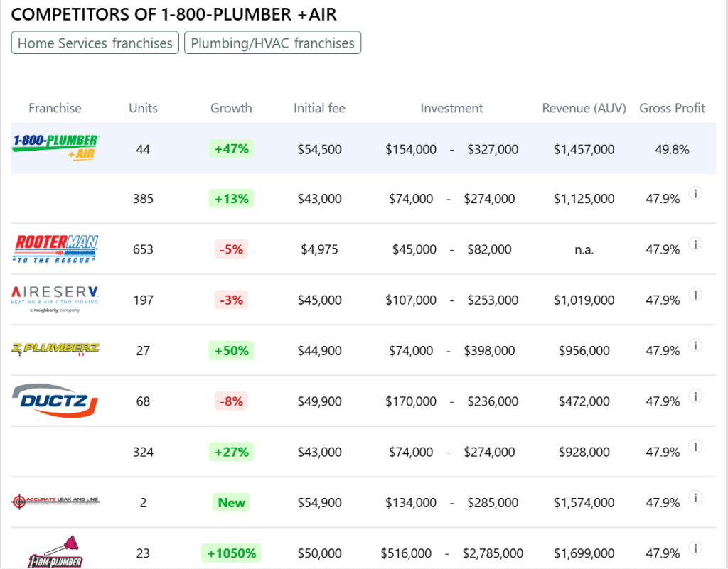Select the $472,000 revenue value
This screenshot has height=569, width=728.
tap(584, 401)
